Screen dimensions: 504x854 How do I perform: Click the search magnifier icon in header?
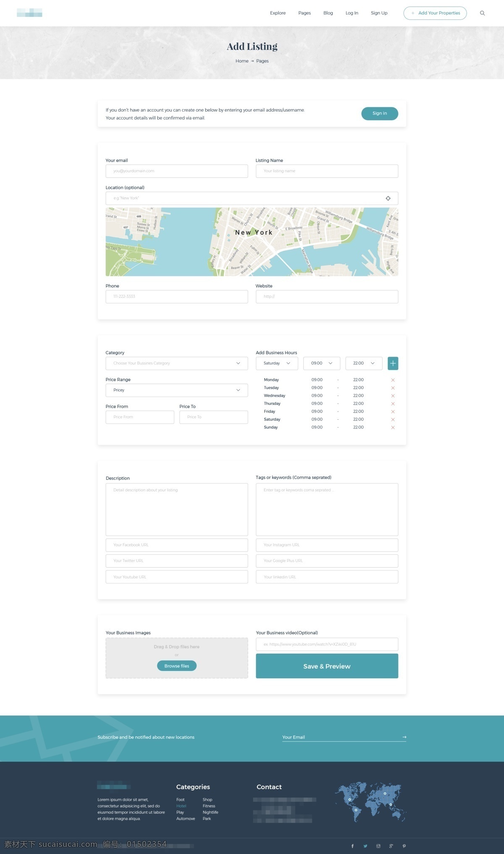482,13
